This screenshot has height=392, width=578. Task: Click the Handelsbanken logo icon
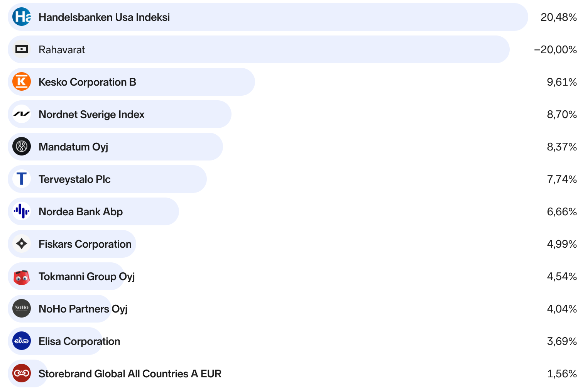22,17
